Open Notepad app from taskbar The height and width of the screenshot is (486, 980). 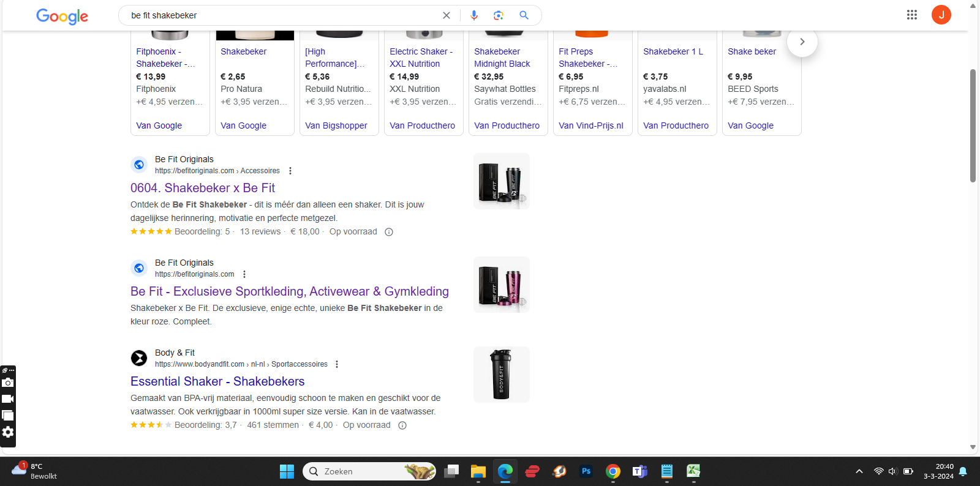(667, 471)
